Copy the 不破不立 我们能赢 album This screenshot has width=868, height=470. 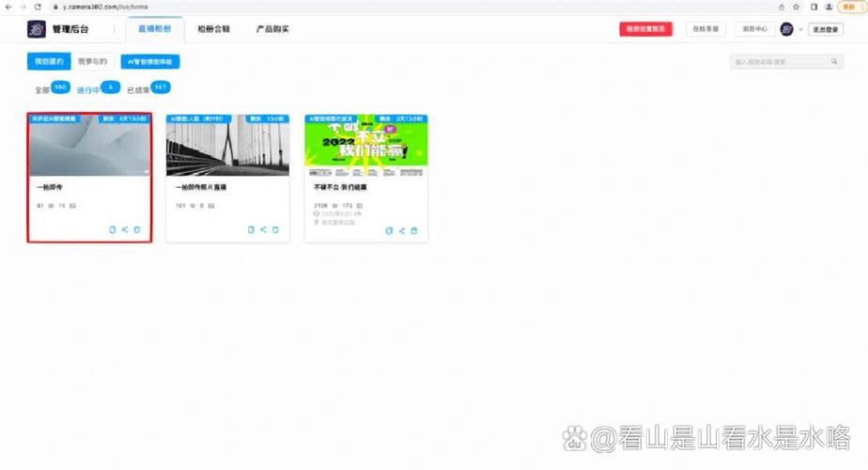(389, 230)
